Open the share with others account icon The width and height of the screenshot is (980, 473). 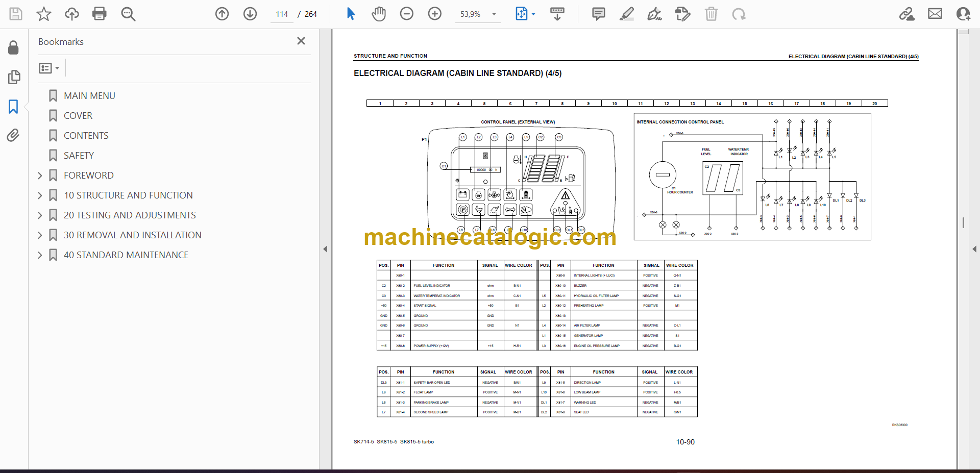coord(963,14)
